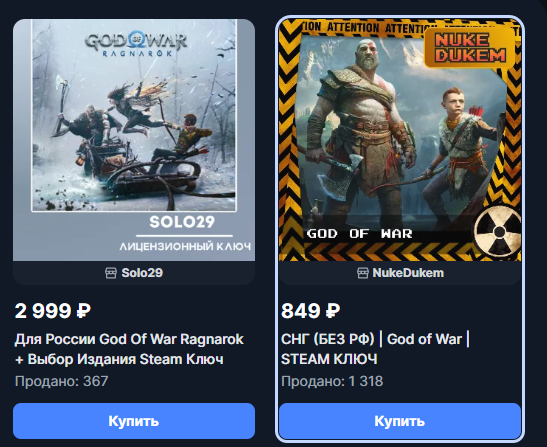Buy the 849 ₽ God of War key
This screenshot has width=547, height=447.
click(400, 421)
